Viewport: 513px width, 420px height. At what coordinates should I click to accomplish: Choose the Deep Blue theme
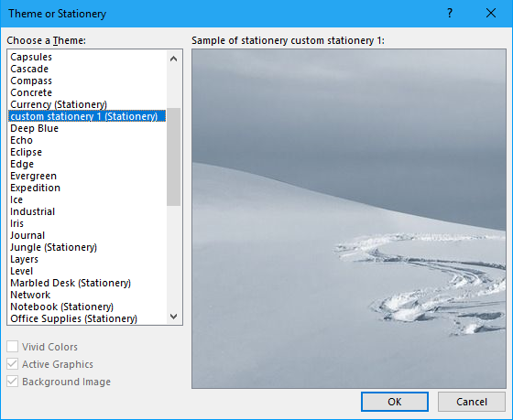35,128
